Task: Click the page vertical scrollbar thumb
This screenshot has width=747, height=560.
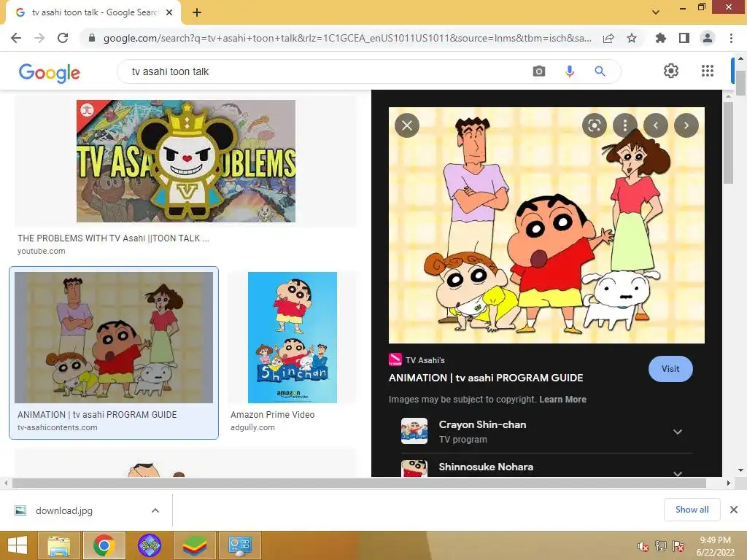Action: (740, 82)
